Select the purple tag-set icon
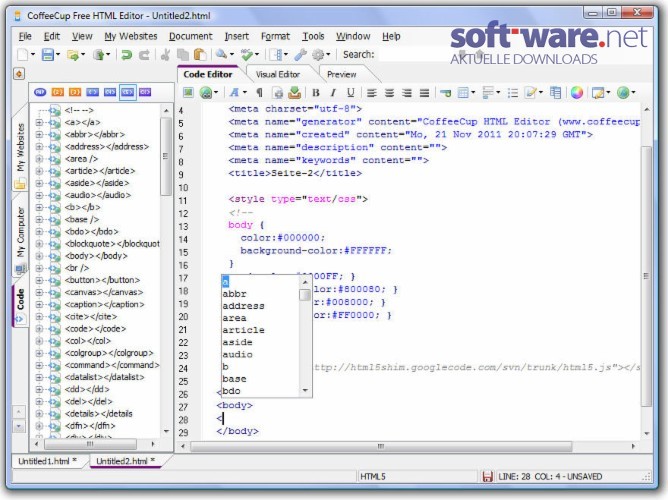 [x=145, y=92]
